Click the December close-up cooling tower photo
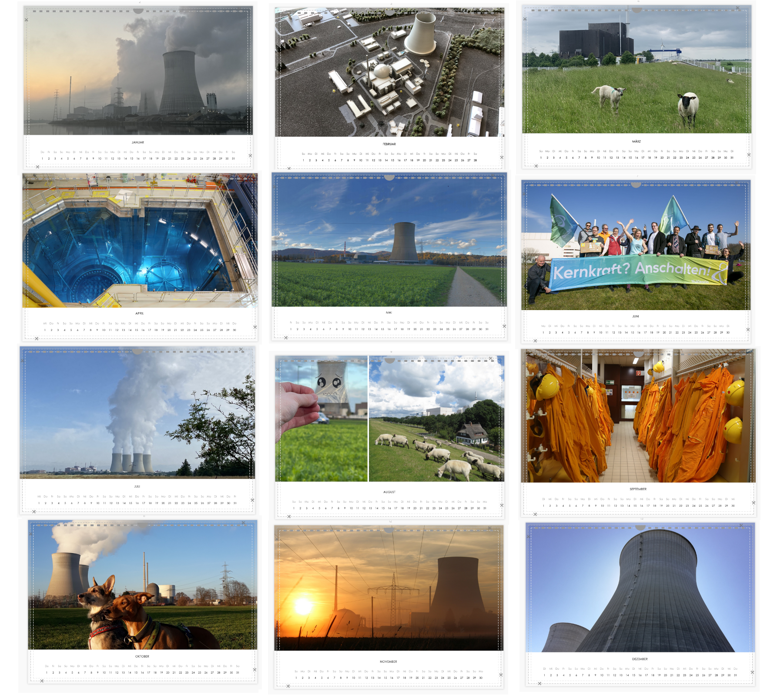784x698 pixels. (640, 588)
